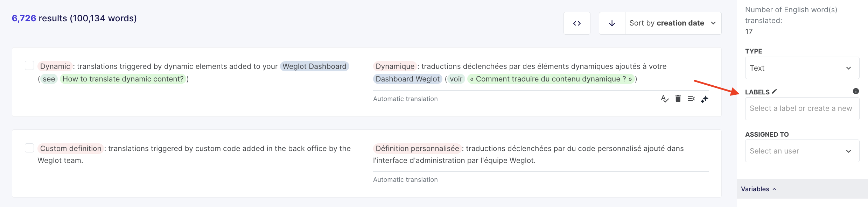Toggle sort direction with the down arrow
868x207 pixels.
pos(612,23)
